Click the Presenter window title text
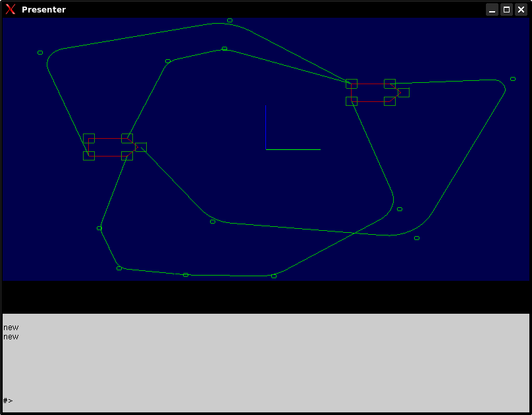Image resolution: width=532 pixels, height=415 pixels. [x=43, y=9]
